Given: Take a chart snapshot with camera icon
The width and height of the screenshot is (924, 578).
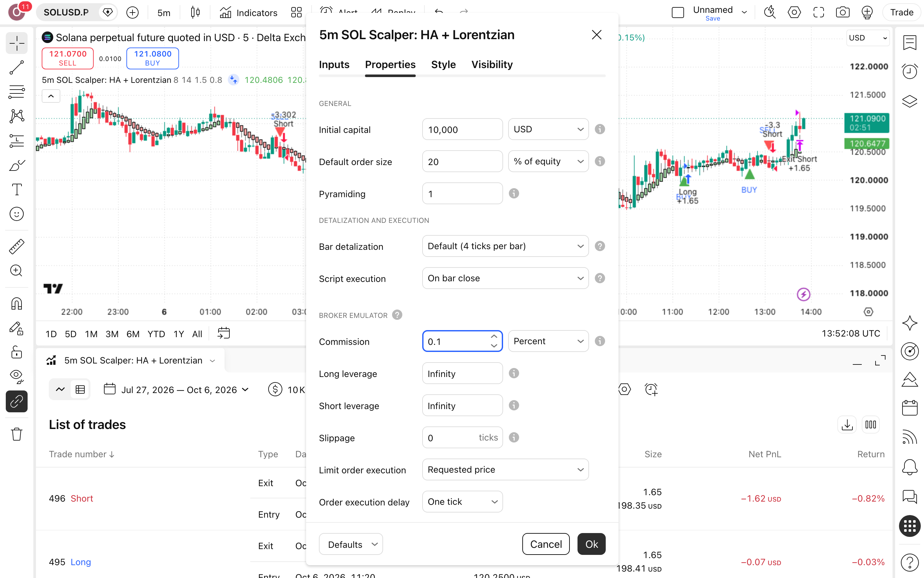Looking at the screenshot, I should click(842, 12).
